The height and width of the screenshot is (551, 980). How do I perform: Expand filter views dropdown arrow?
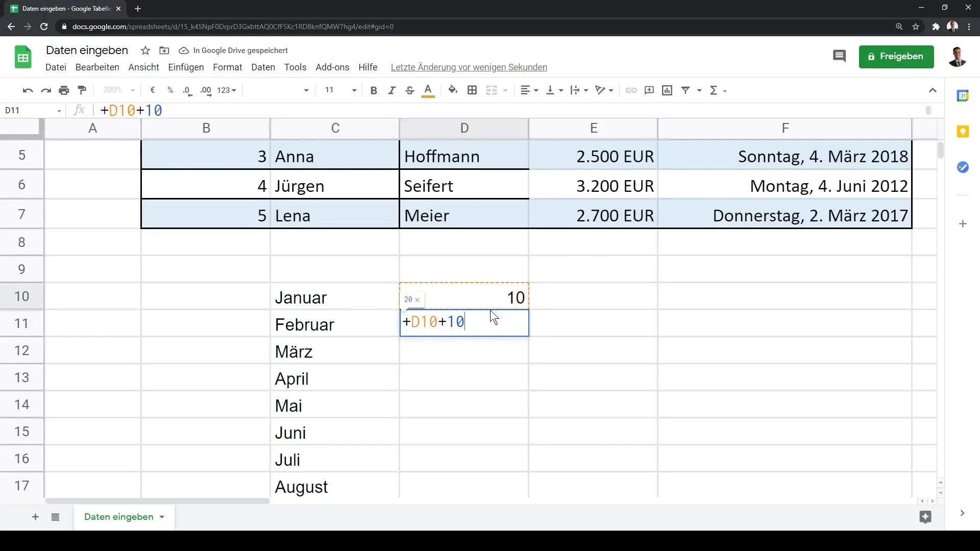click(699, 90)
